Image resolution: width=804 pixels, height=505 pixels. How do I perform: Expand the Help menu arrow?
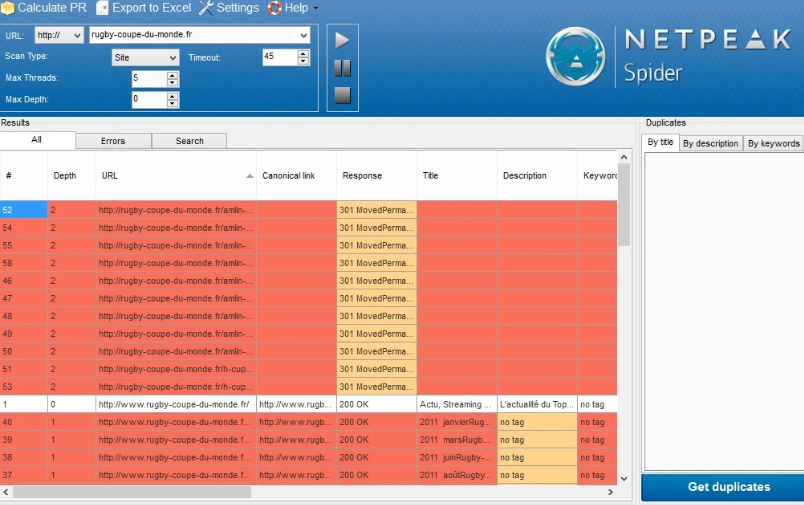tap(316, 8)
